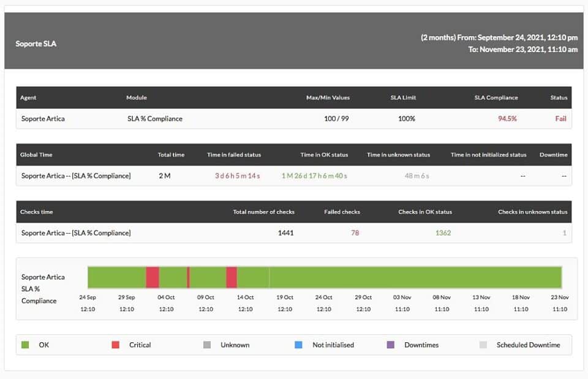
Task: Click the 29 Oct axis label
Action: pos(363,297)
